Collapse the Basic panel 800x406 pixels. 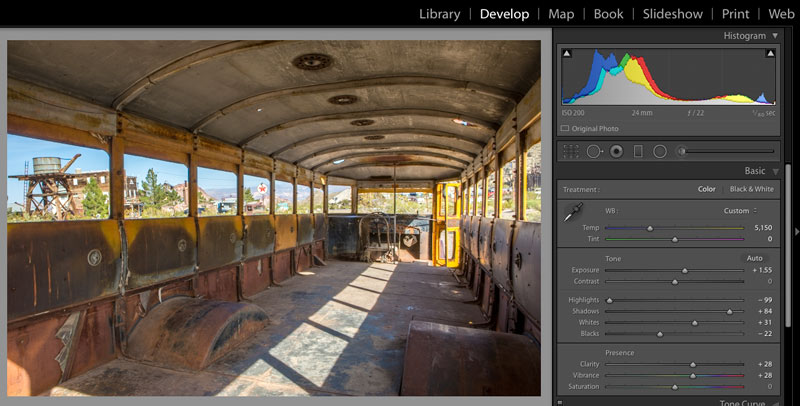pyautogui.click(x=775, y=171)
